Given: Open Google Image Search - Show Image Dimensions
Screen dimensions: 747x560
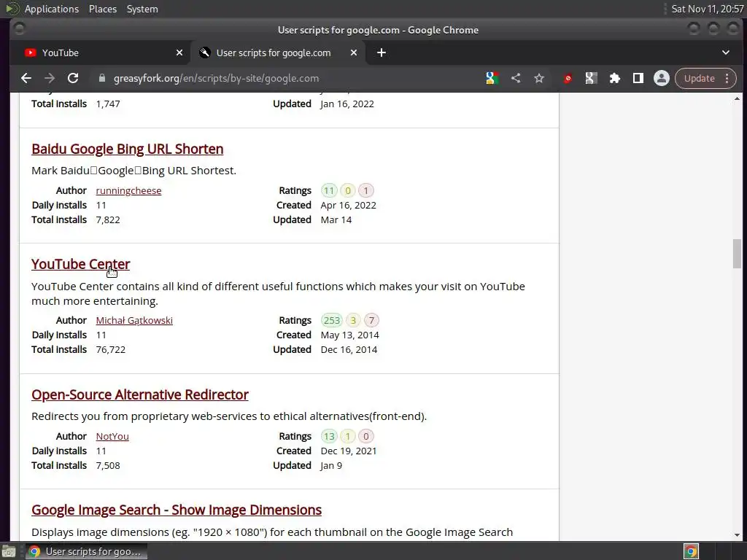Looking at the screenshot, I should coord(177,510).
